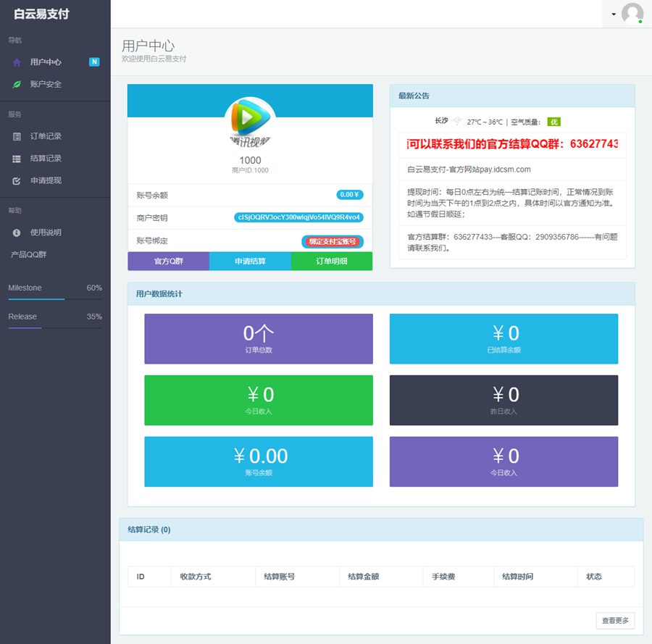Image resolution: width=652 pixels, height=644 pixels.
Task: Click the list icon beside 订单记录
Action: [17, 136]
